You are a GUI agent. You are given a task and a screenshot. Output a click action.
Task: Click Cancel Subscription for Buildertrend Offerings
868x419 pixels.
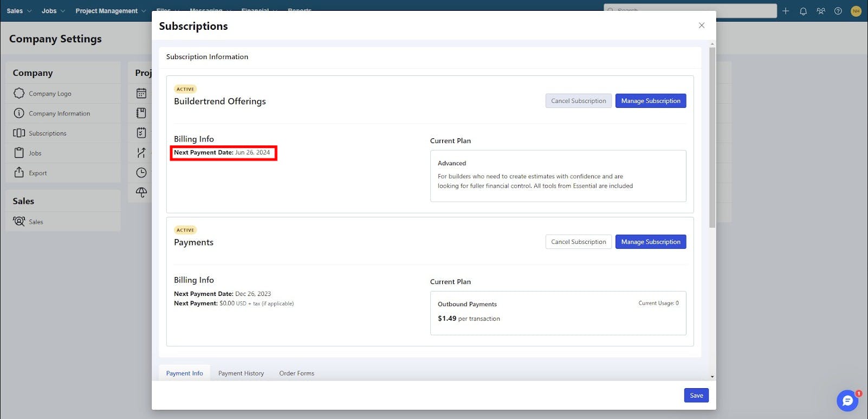(579, 101)
